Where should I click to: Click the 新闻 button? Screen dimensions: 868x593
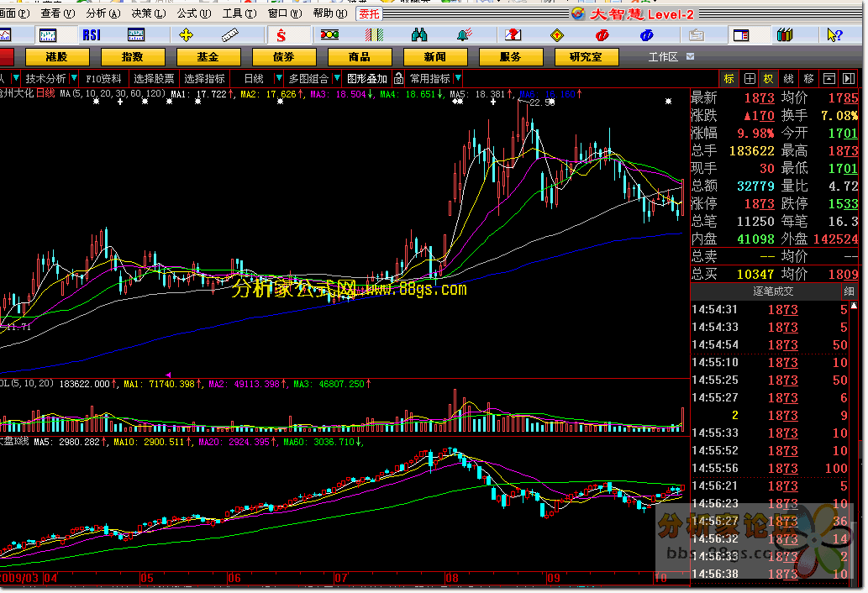click(435, 57)
